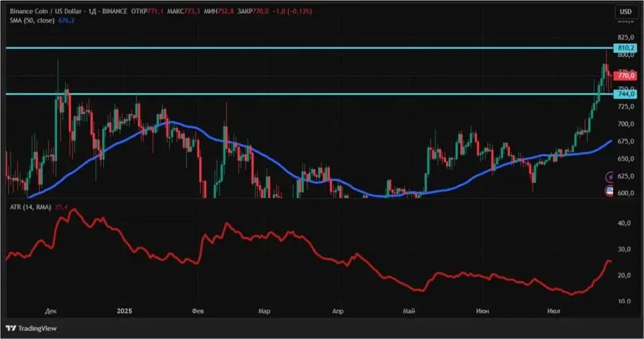Select the upper cyan horizontal resistance line
Screen dimensions: 644x339
pos(308,48)
